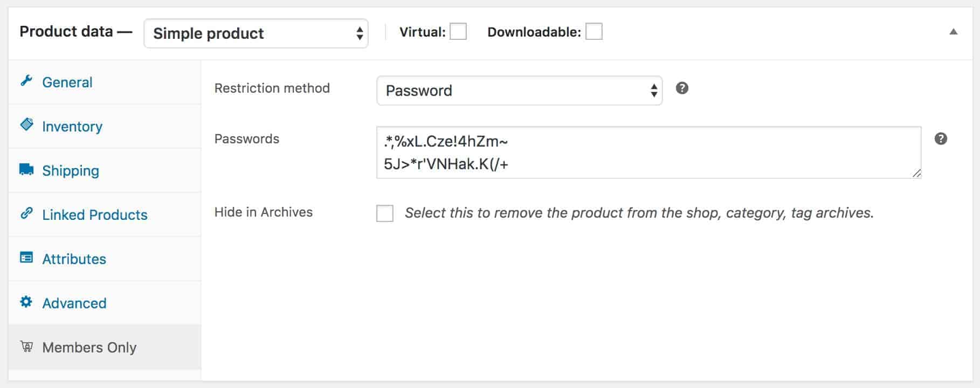Click the Attributes list icon

pos(26,258)
